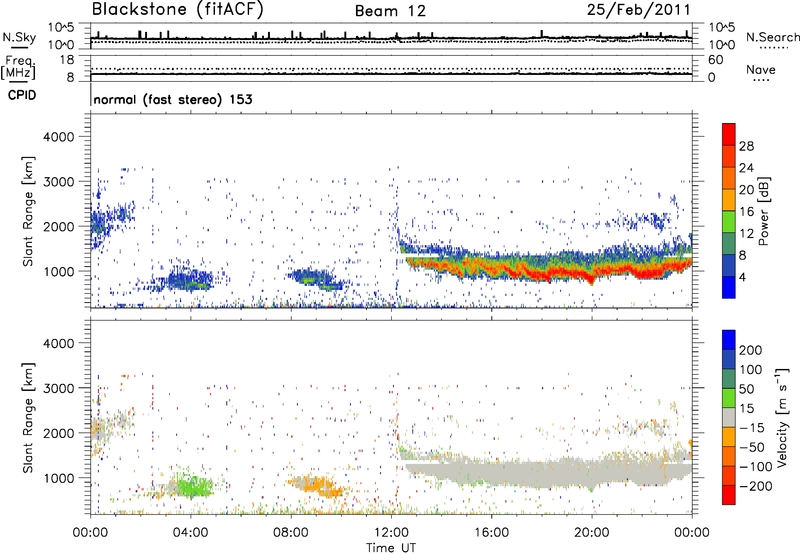The image size is (800, 554).
Task: Click the "Beam 12" label
Action: [390, 11]
